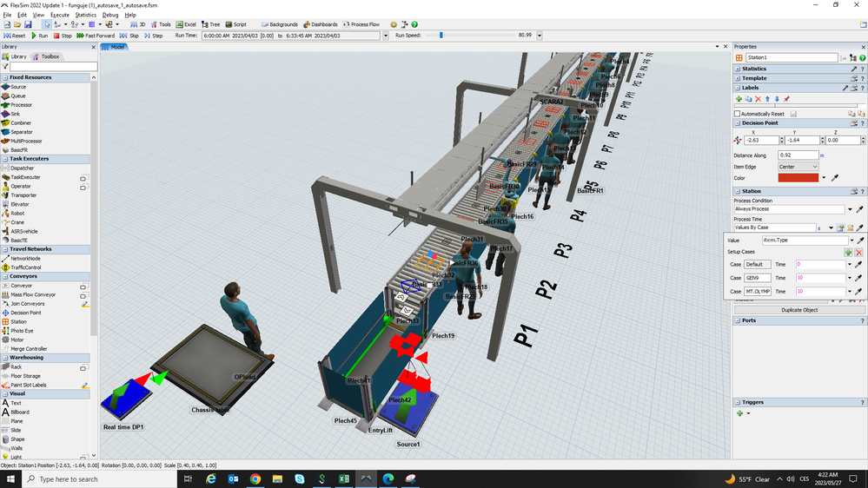The height and width of the screenshot is (488, 868).
Task: Open the Process Flow menu
Action: 361,24
